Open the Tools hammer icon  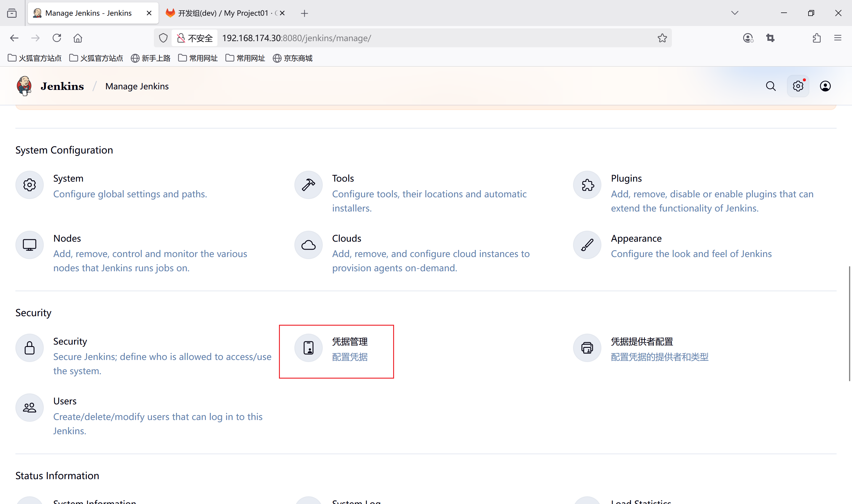point(308,185)
